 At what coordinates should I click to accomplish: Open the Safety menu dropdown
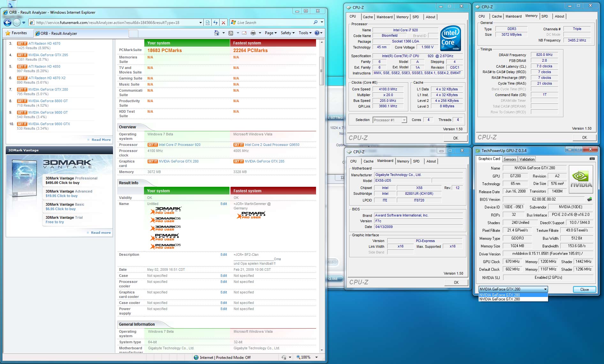click(288, 33)
